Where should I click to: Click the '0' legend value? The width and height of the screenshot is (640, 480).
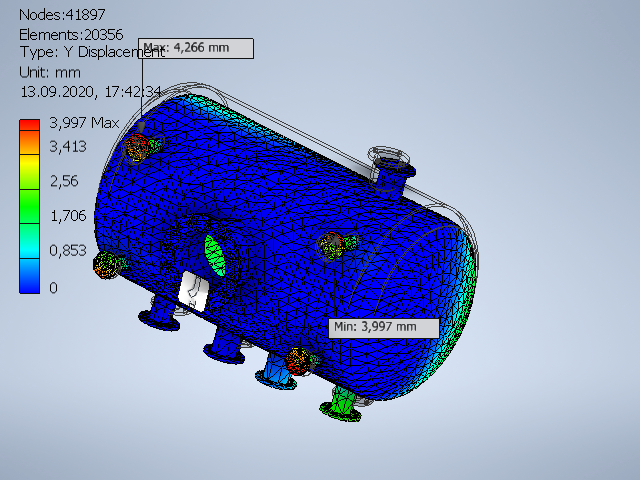coord(53,288)
